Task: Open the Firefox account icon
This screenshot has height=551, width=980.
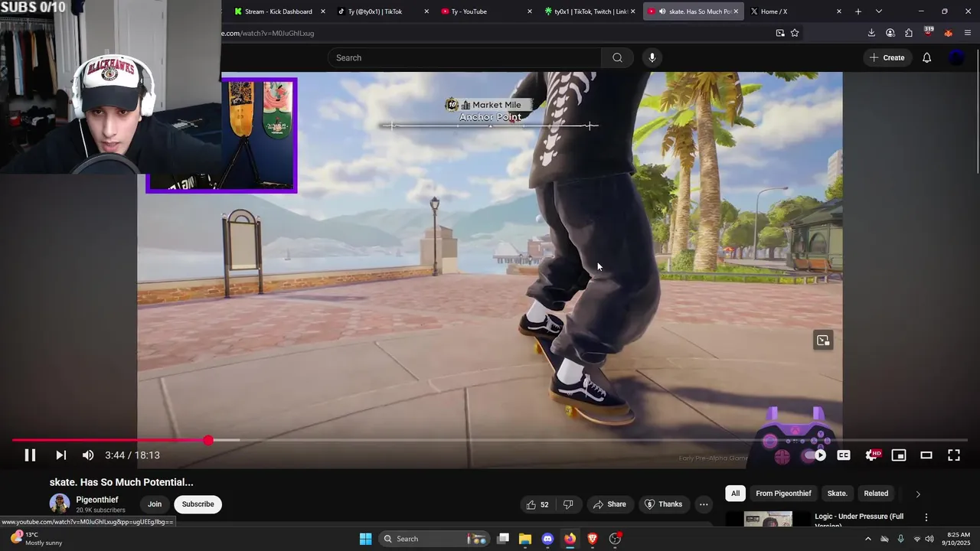Action: click(890, 33)
